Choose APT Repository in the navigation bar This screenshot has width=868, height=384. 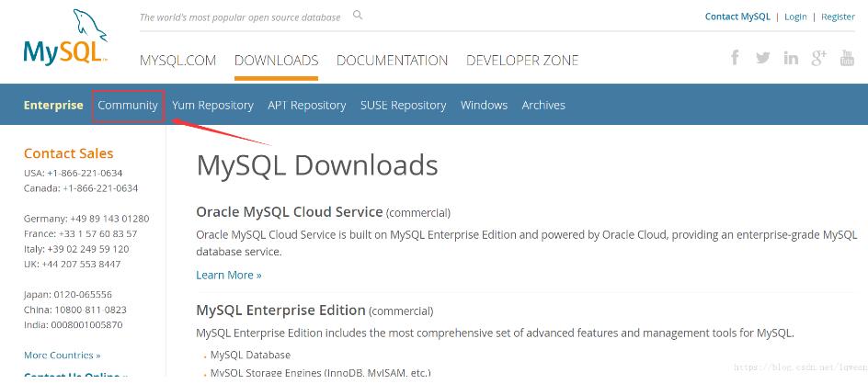306,105
